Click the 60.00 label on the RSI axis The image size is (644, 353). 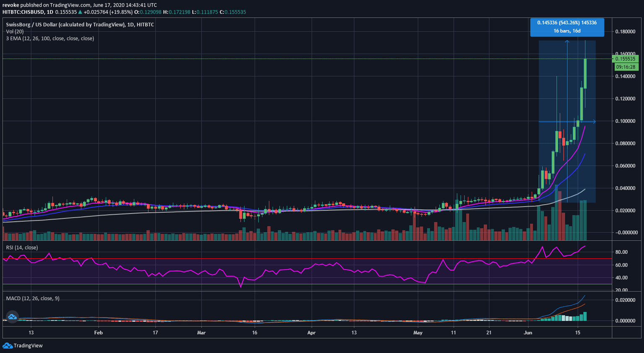pos(621,265)
